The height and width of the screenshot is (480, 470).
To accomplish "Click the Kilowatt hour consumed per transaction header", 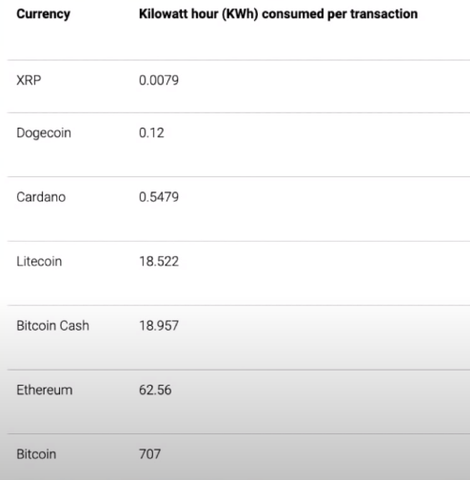I will [278, 14].
